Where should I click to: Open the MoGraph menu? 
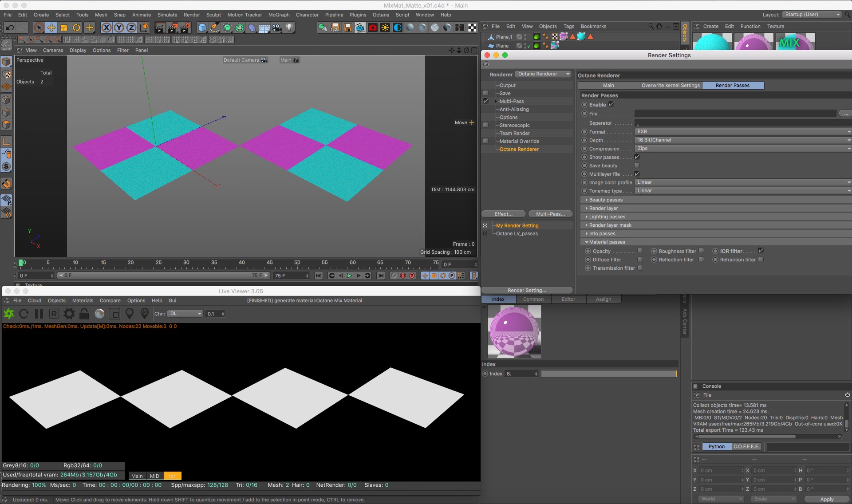point(279,15)
